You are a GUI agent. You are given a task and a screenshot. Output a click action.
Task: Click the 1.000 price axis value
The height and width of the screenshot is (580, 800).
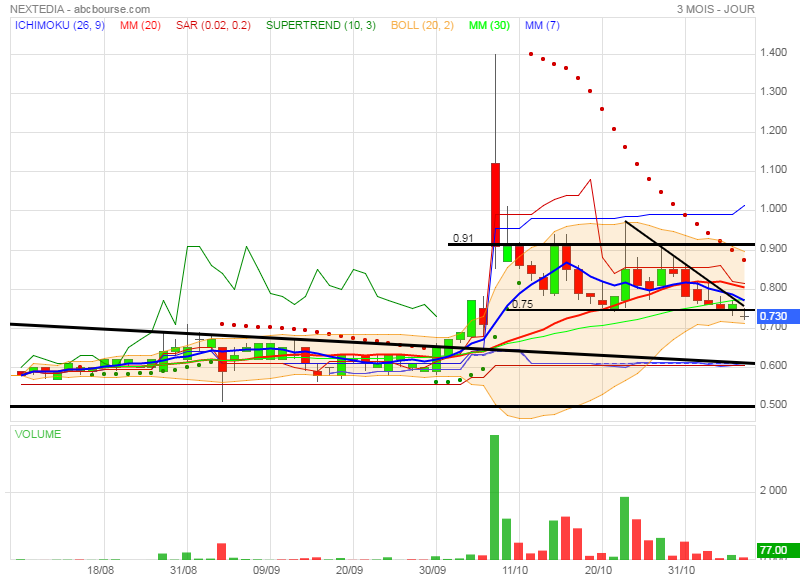pyautogui.click(x=773, y=209)
